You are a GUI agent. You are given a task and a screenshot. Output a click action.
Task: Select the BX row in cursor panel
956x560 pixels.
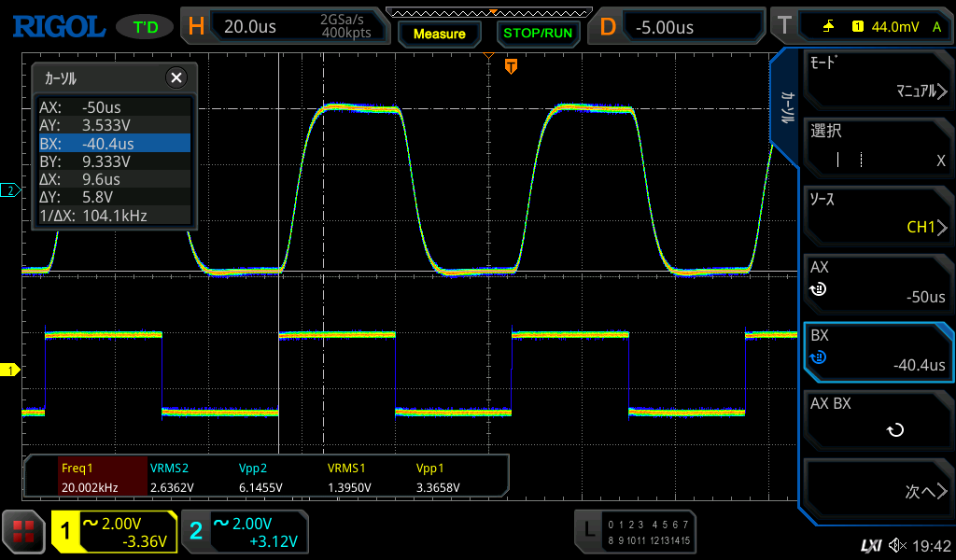(114, 144)
